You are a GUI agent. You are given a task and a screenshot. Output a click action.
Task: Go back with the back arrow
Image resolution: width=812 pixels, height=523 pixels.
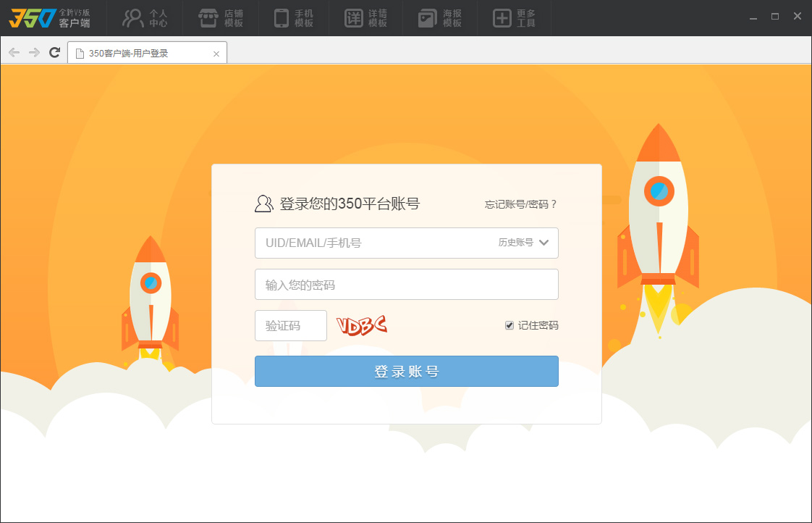[14, 52]
